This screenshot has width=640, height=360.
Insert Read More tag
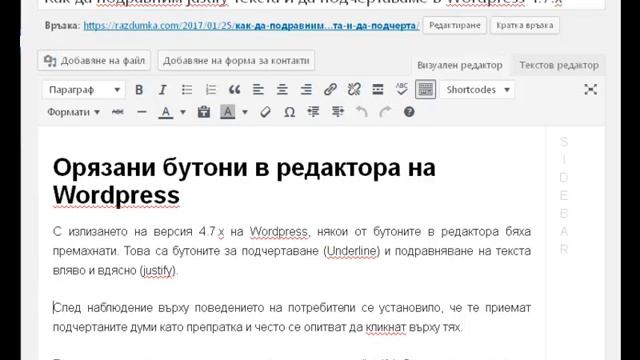pos(378,90)
